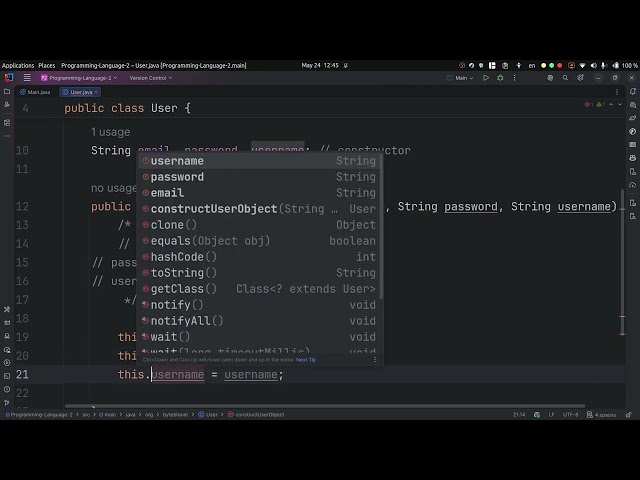Viewport: 640px width, 480px height.
Task: Open the Build hammer tool window icon
Action: coord(7,309)
